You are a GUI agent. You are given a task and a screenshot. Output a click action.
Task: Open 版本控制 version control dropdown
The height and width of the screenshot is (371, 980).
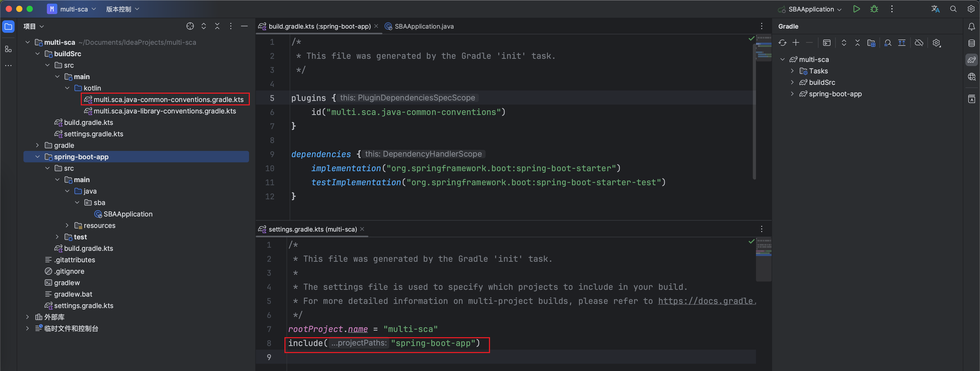pyautogui.click(x=122, y=9)
